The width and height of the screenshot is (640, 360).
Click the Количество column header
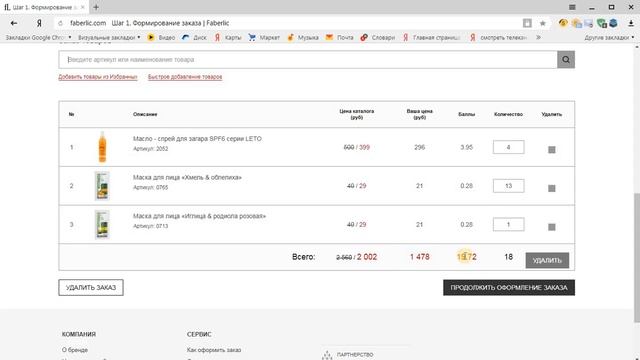tap(508, 114)
